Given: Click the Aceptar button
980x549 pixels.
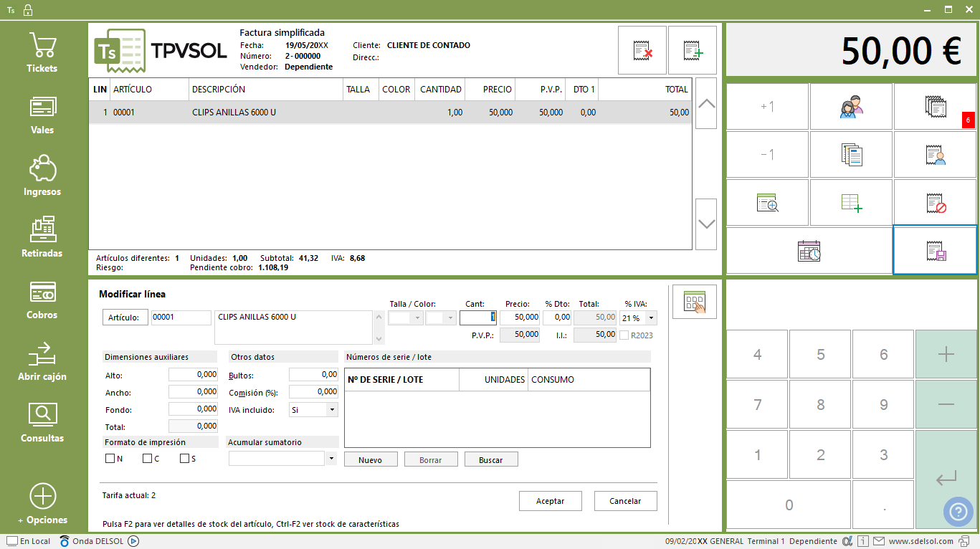Looking at the screenshot, I should [x=551, y=501].
